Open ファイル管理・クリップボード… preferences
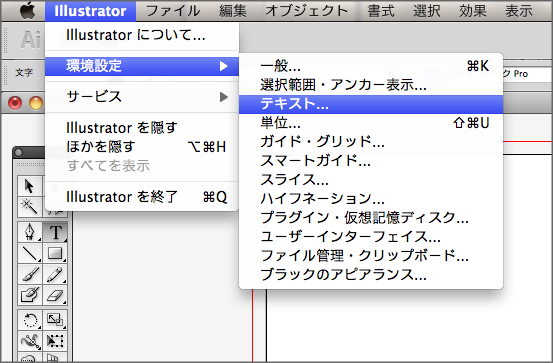Viewport: 553px width, 363px height. (371, 256)
